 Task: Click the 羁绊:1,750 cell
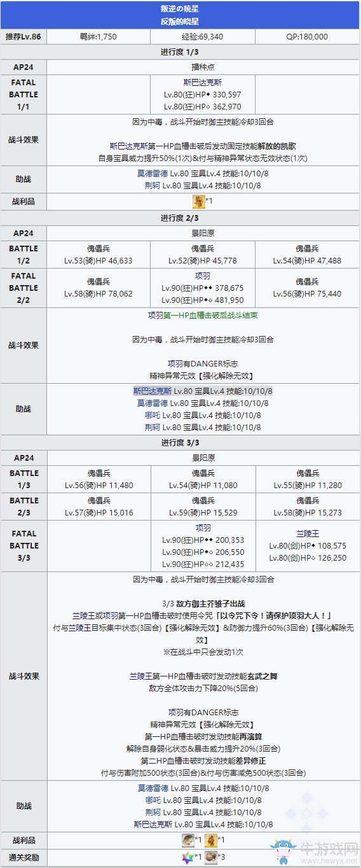click(x=98, y=37)
